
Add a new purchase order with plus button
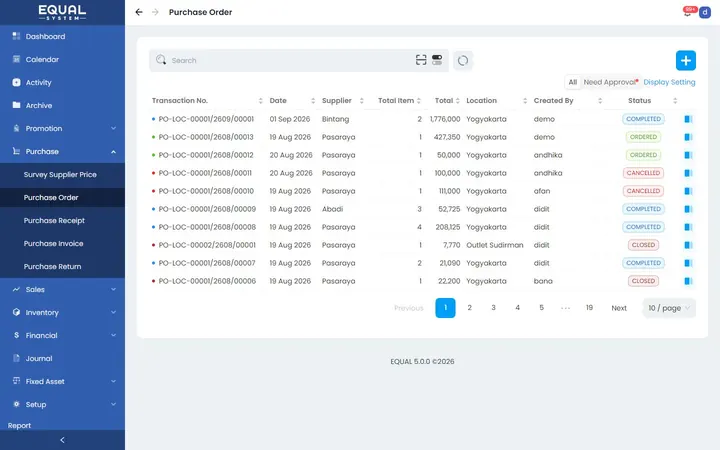coord(686,60)
